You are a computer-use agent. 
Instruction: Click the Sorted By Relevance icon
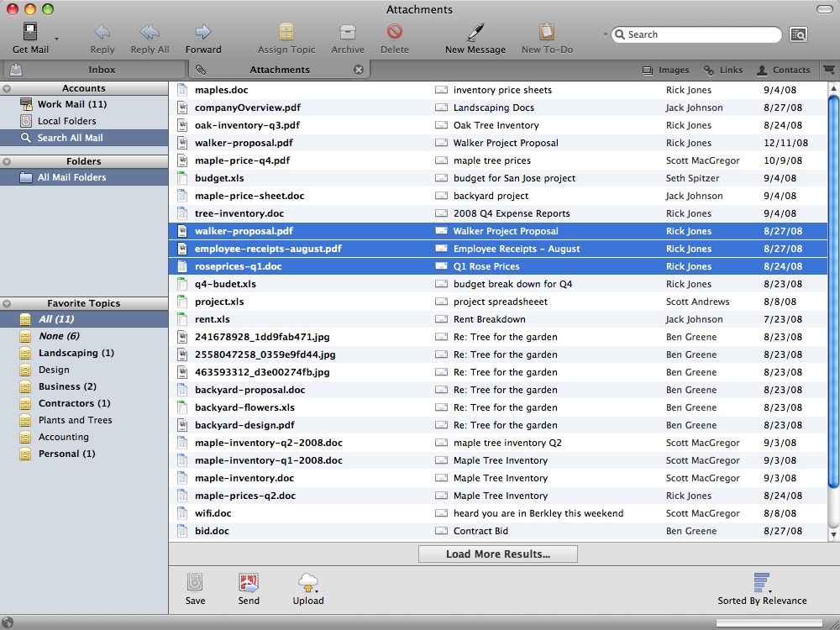pos(762,582)
